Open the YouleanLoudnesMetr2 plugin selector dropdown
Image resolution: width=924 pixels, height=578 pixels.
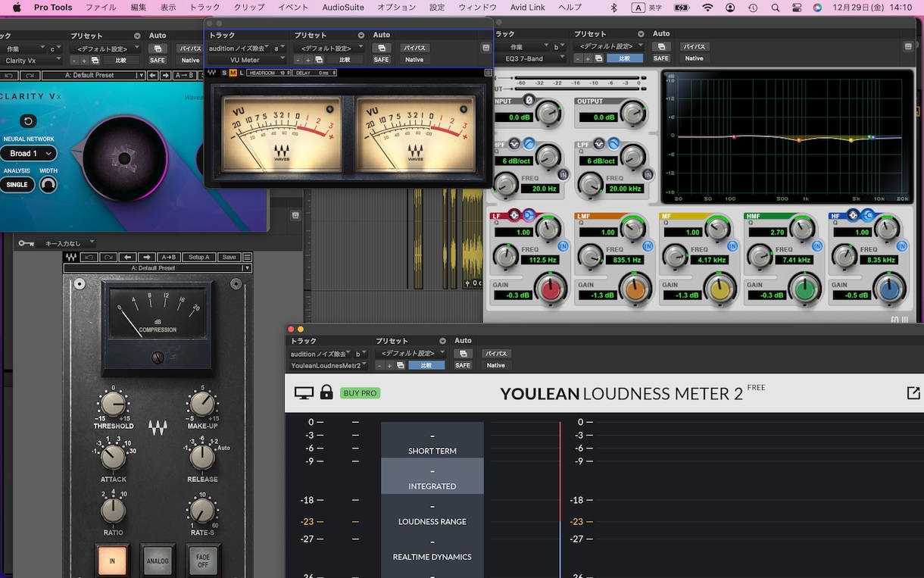[x=329, y=365]
